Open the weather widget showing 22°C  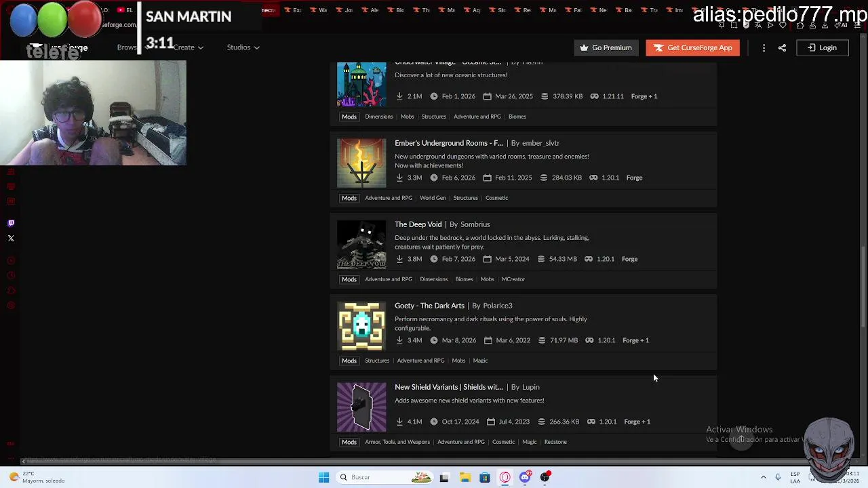(x=37, y=477)
